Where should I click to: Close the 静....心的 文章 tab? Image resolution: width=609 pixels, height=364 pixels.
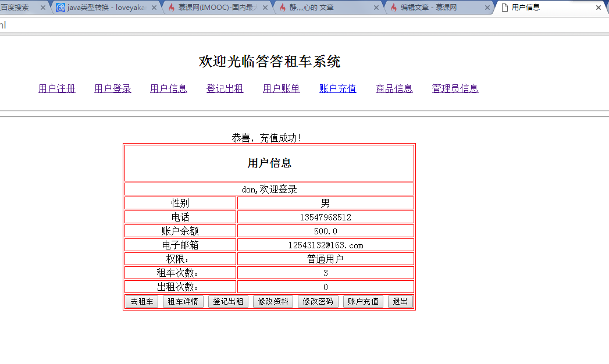click(376, 8)
